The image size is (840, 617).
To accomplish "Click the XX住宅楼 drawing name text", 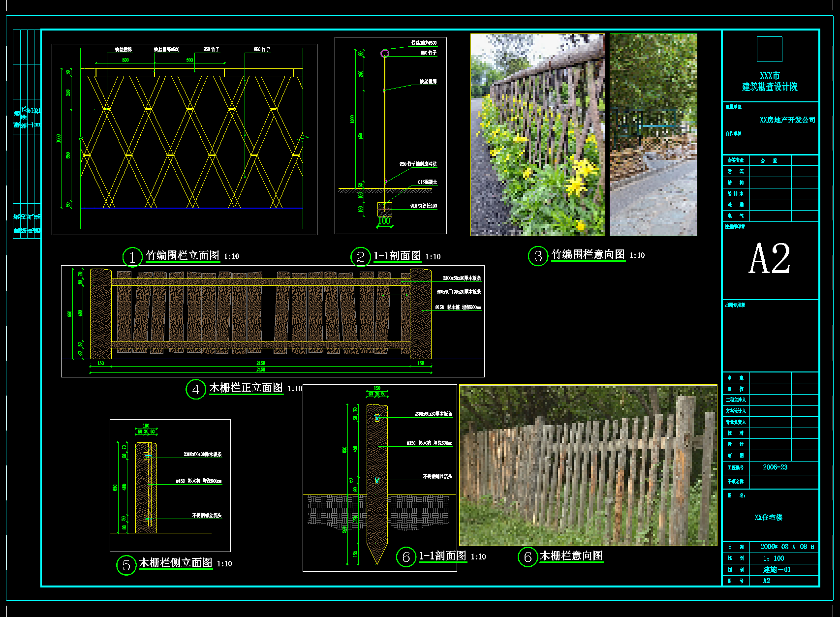I will click(768, 517).
